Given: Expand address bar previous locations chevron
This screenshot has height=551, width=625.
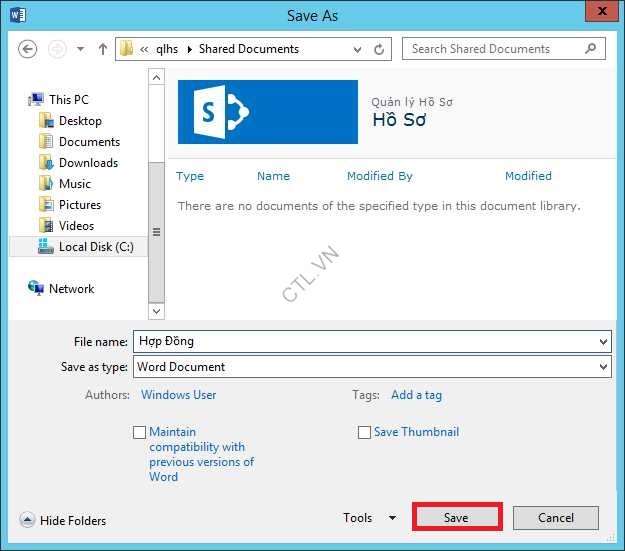Looking at the screenshot, I should (358, 49).
